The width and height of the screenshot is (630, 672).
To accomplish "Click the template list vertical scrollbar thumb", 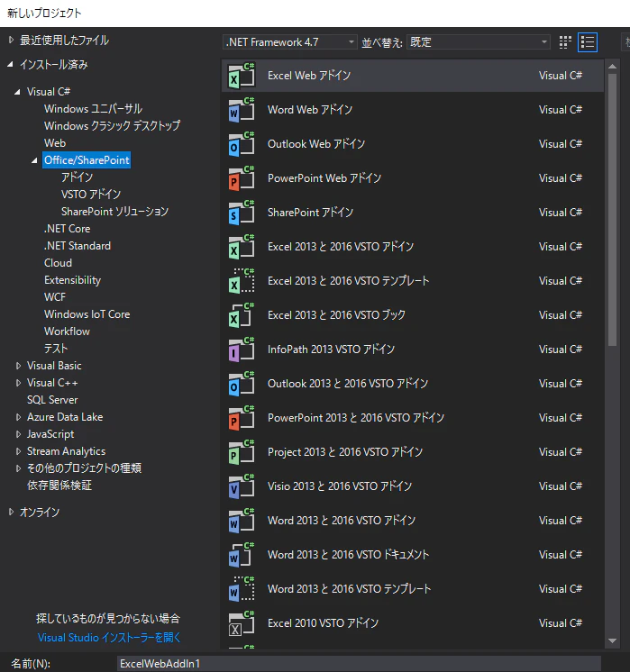I will click(x=612, y=210).
